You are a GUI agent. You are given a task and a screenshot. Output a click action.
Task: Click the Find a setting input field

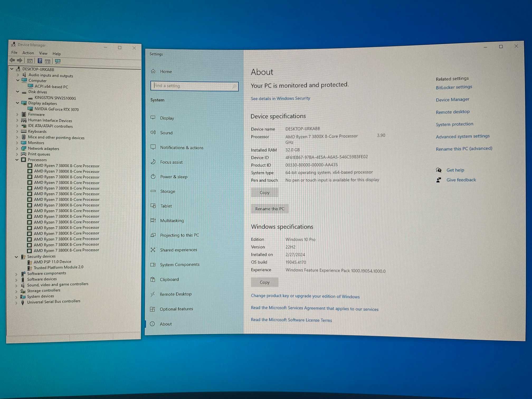click(x=194, y=86)
